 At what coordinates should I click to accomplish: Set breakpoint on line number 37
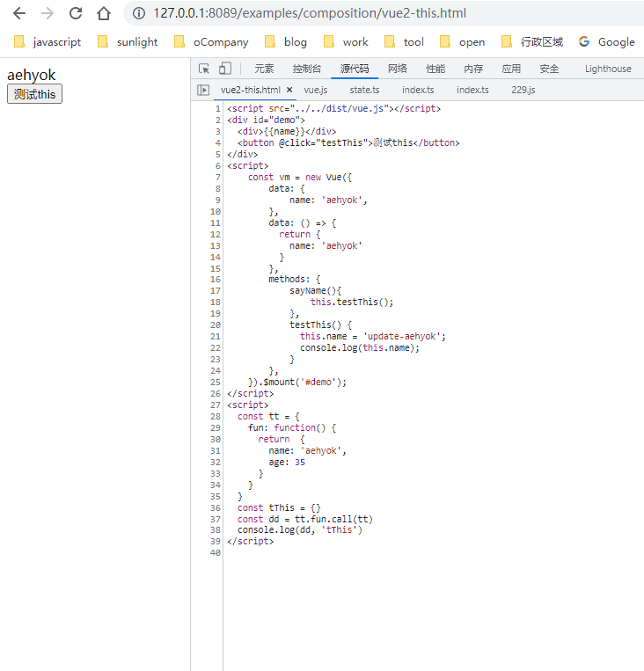click(216, 519)
